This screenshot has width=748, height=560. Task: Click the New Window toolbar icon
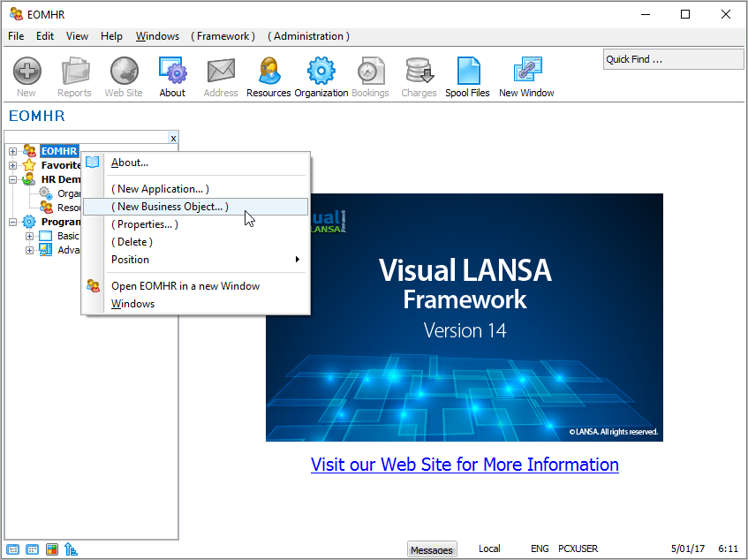(527, 71)
